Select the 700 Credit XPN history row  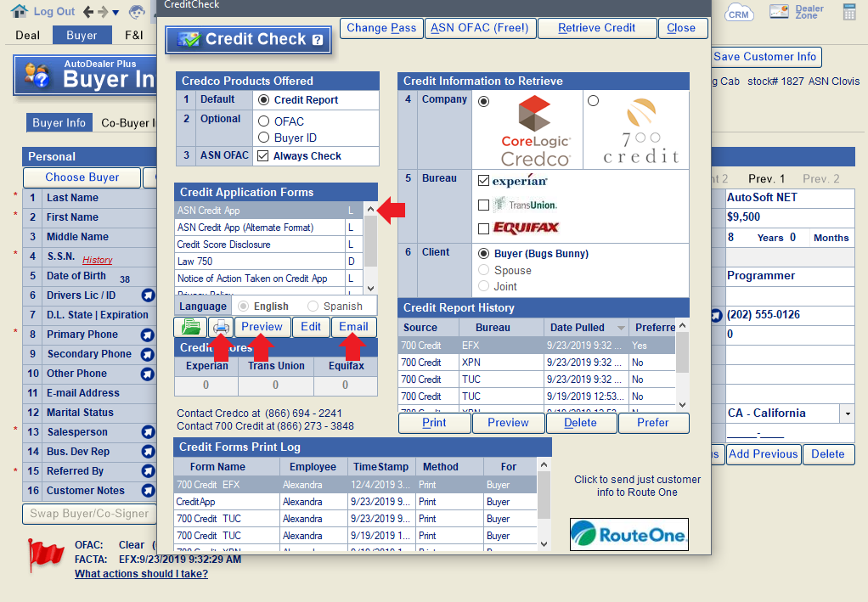click(x=537, y=363)
